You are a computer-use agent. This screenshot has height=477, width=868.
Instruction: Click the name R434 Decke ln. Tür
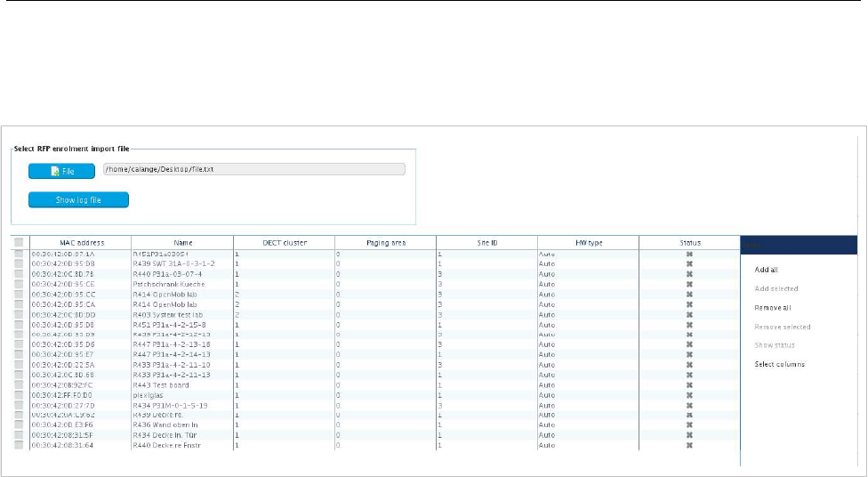coord(165,435)
